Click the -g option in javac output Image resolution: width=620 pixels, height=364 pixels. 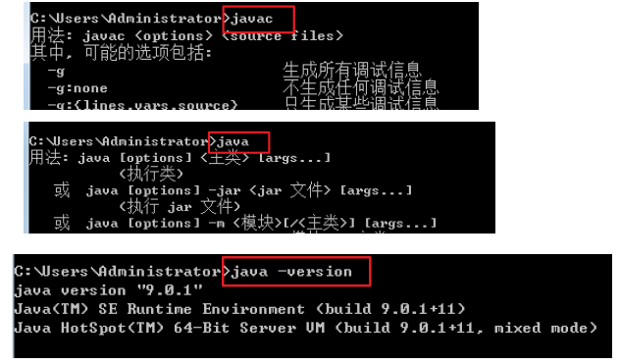tap(56, 72)
